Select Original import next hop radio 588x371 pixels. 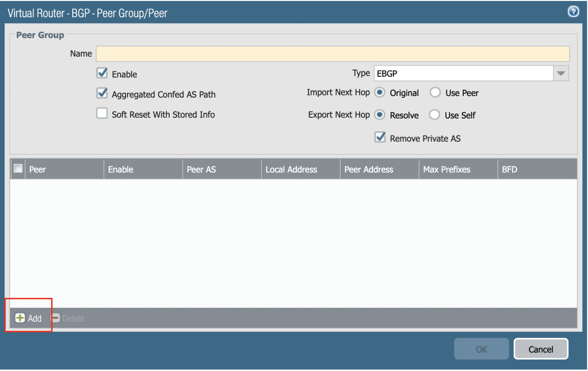(380, 93)
